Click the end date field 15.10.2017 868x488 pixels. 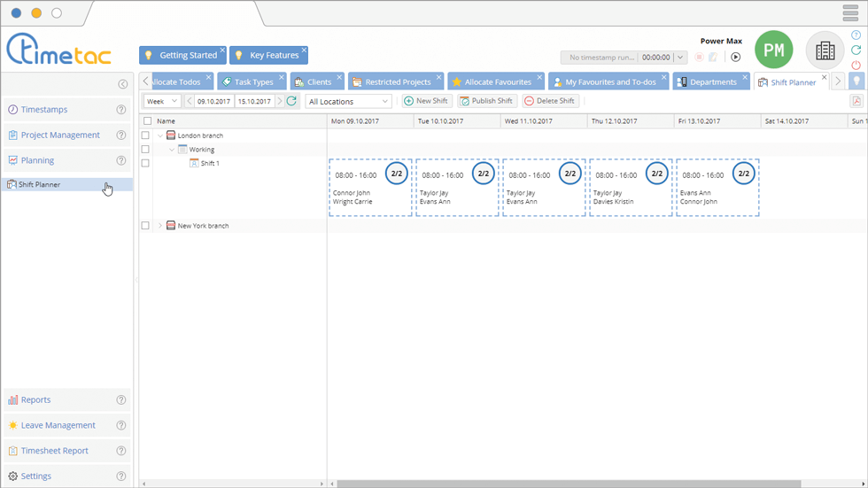coord(254,101)
